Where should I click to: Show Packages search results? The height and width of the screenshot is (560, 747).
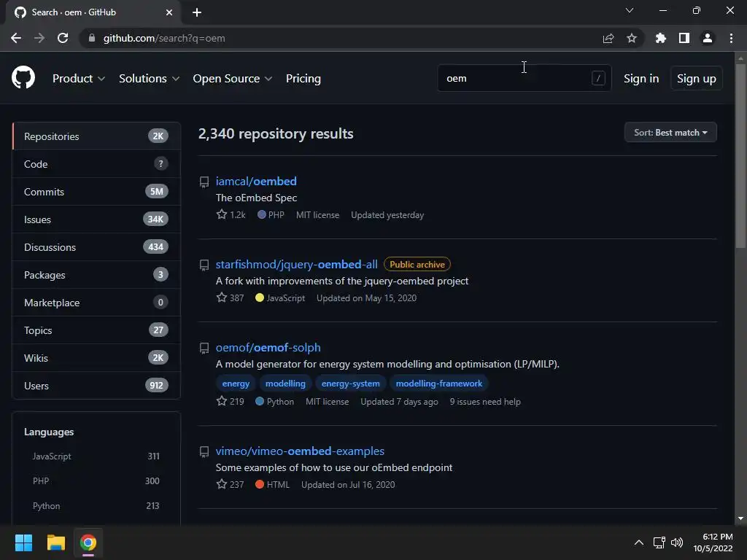pos(96,275)
